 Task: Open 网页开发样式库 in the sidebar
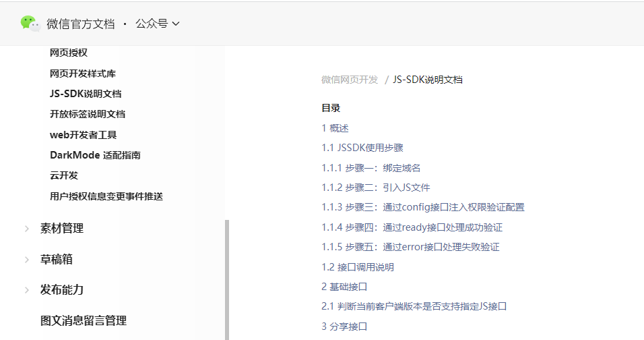point(83,74)
